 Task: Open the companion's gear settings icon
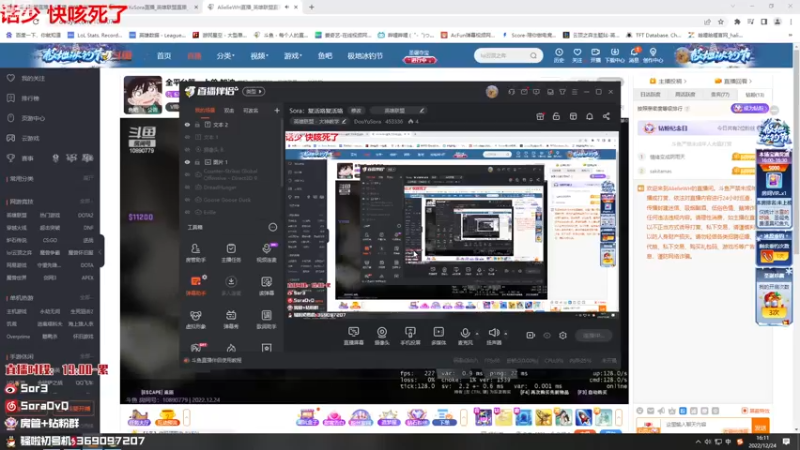563,335
